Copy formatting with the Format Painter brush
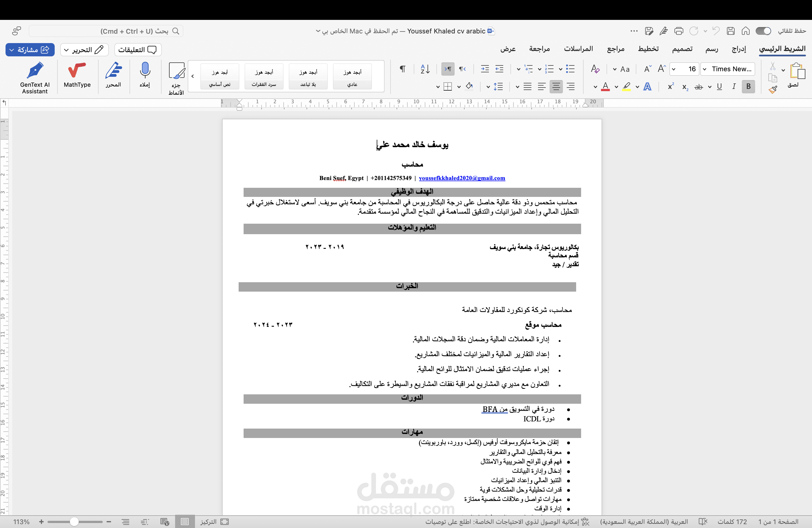812x528 pixels. [x=773, y=90]
